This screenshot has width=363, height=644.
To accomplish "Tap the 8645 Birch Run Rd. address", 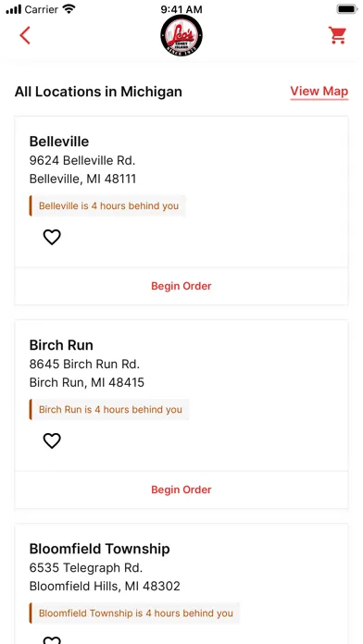I will point(84,364).
